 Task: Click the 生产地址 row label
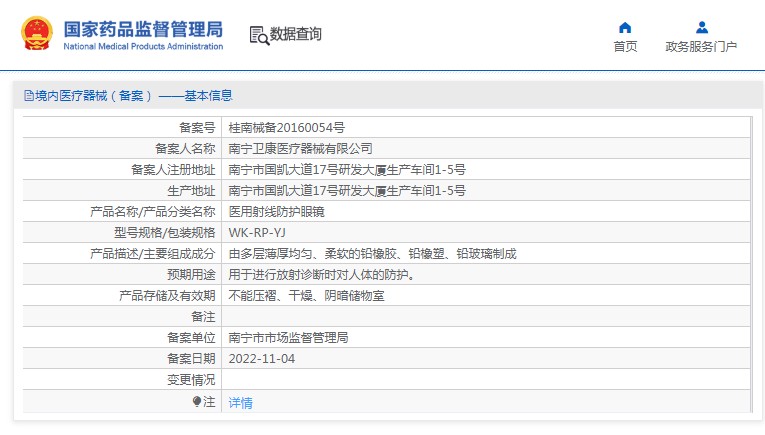pyautogui.click(x=191, y=191)
